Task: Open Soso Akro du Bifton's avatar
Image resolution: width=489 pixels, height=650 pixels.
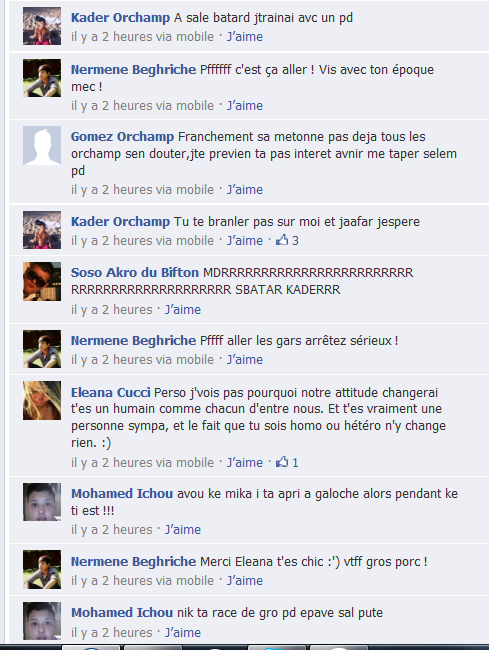Action: pos(42,281)
